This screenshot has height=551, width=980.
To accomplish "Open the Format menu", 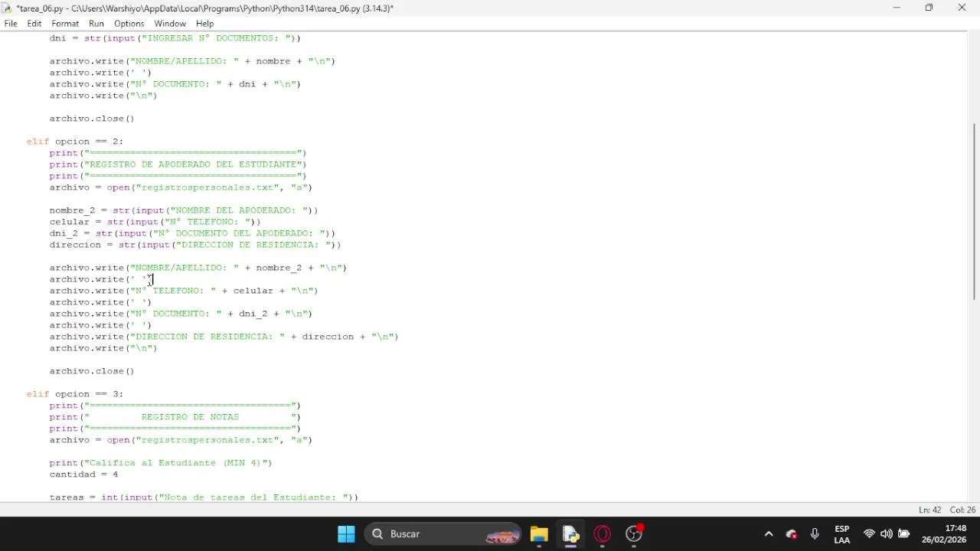I will [x=65, y=24].
